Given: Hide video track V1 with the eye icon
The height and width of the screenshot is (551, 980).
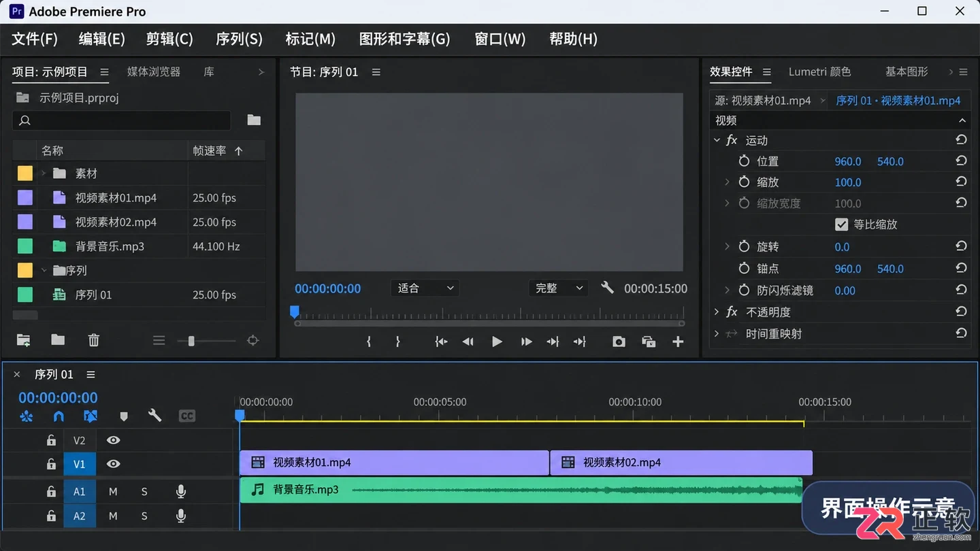Looking at the screenshot, I should click(x=113, y=464).
